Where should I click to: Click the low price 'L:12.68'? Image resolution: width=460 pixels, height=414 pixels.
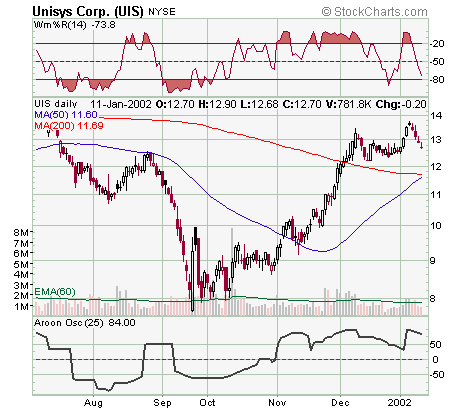259,104
